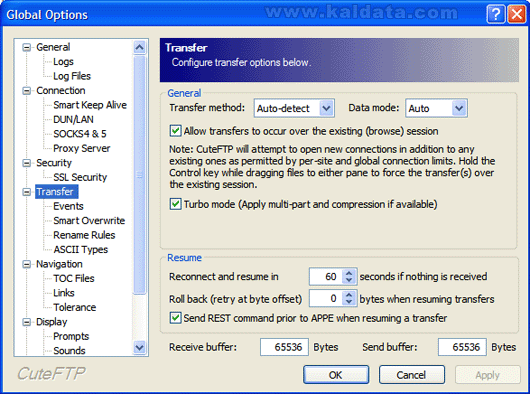Open SSL Security settings
This screenshot has height=394, width=530.
pyautogui.click(x=80, y=177)
